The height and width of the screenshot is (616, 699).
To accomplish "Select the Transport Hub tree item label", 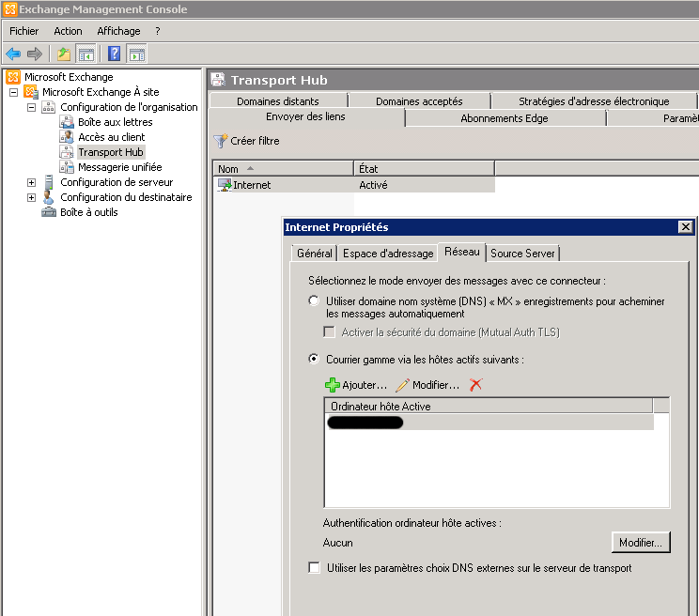I will (111, 152).
